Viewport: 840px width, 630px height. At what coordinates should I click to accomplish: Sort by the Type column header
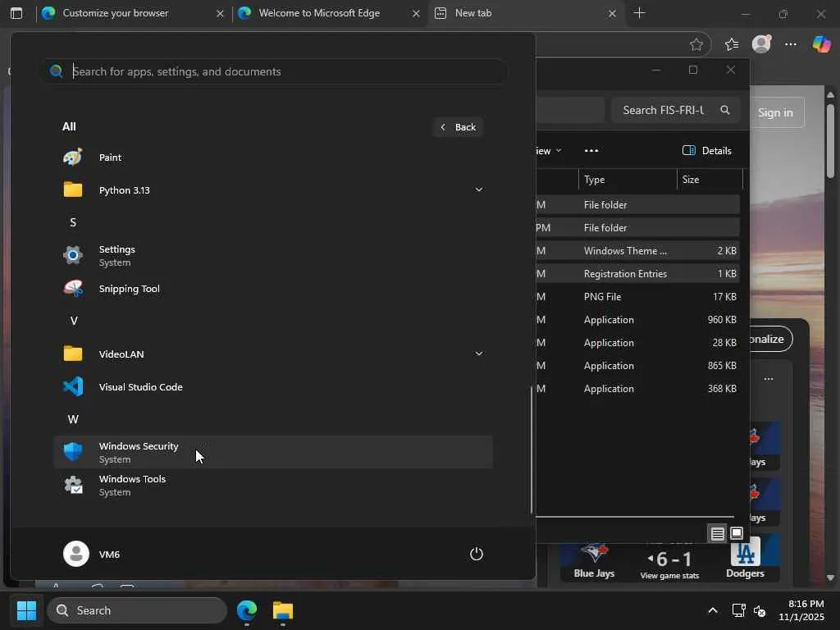click(x=628, y=180)
